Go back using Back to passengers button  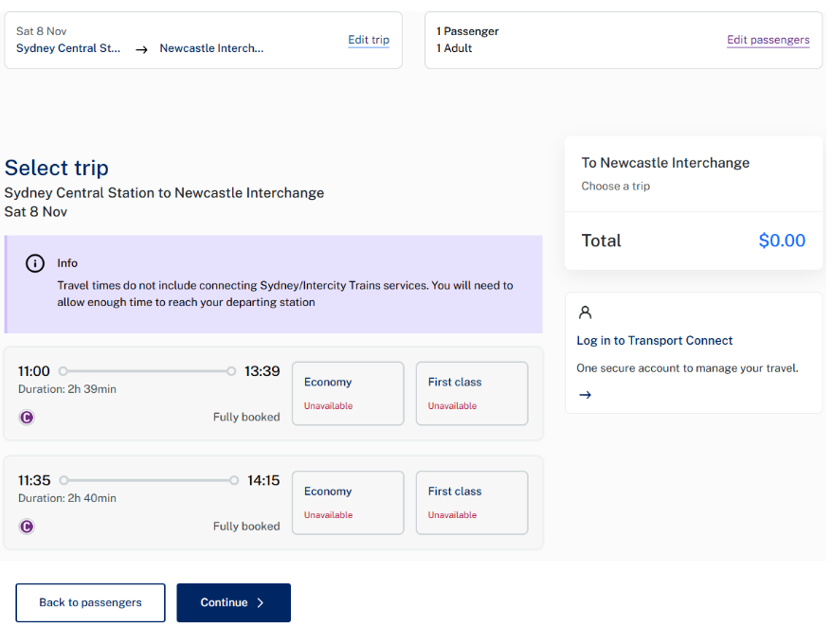[90, 602]
